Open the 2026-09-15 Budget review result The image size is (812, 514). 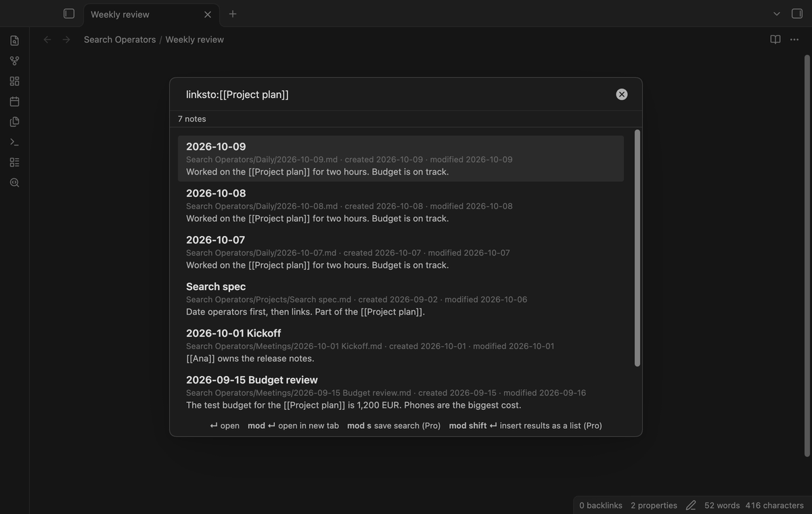(401, 392)
